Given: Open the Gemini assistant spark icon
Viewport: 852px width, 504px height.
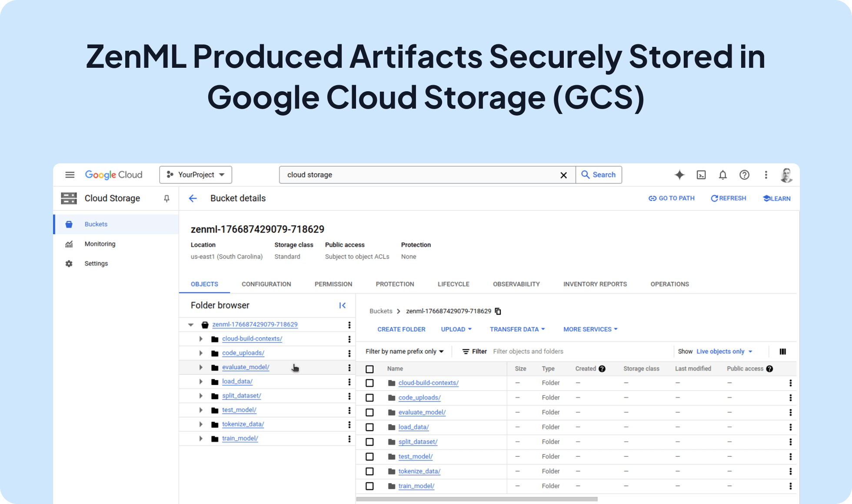Looking at the screenshot, I should tap(679, 175).
